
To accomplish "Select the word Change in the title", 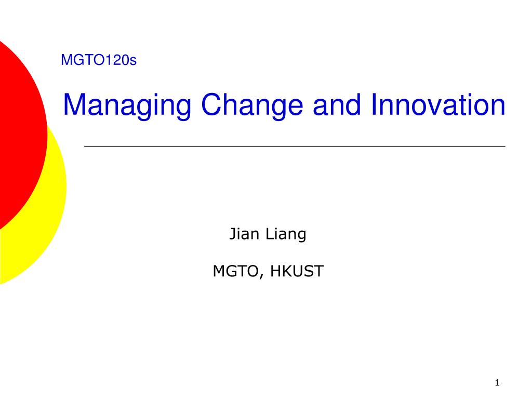I will 252,106.
